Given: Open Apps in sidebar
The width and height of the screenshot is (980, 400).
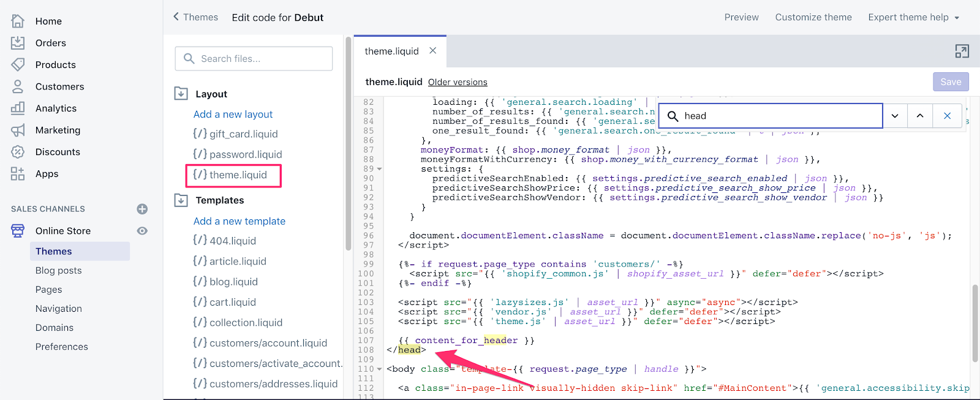Looking at the screenshot, I should 47,174.
